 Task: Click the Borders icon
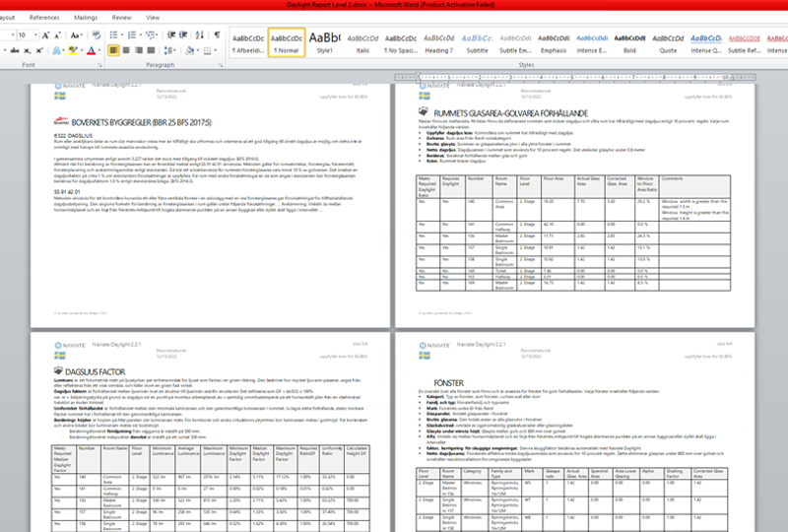coord(207,50)
